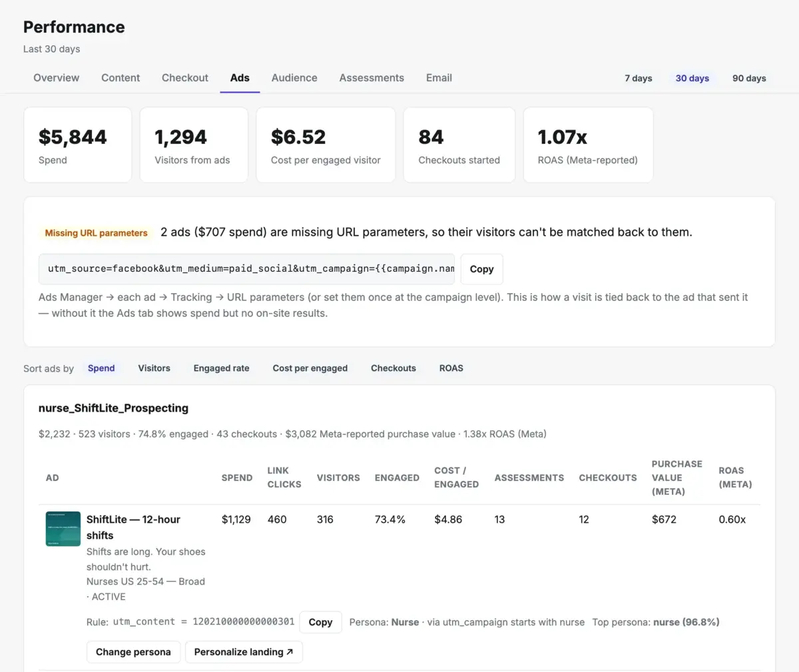Click the $4.86 cost per engaged value
The height and width of the screenshot is (672, 799).
coord(448,519)
